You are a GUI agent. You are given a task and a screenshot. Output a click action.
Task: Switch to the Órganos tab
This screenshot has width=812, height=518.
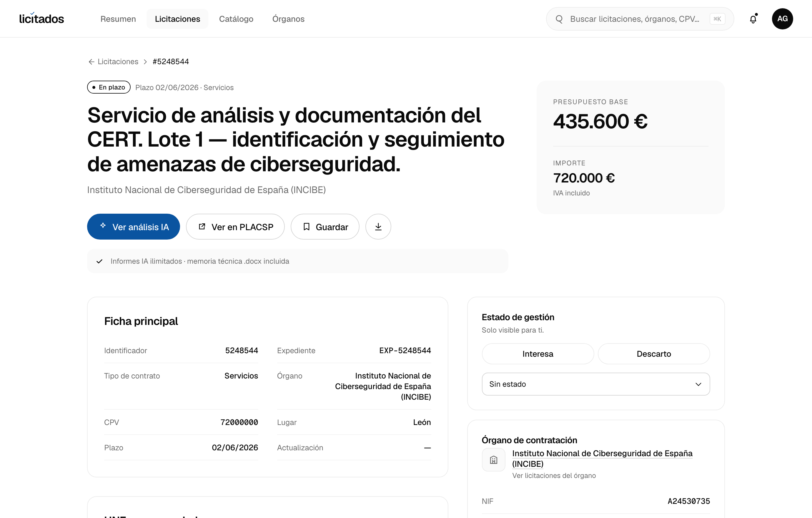(x=288, y=19)
